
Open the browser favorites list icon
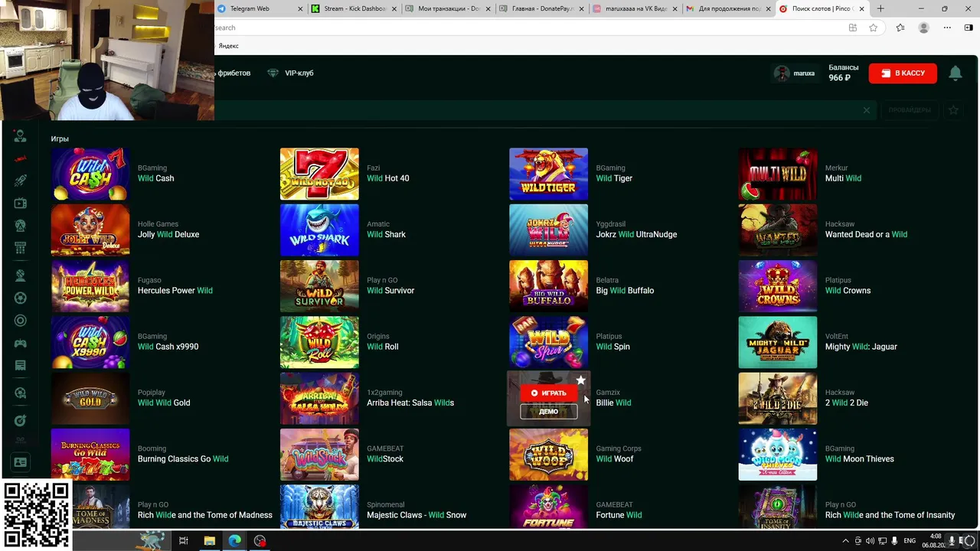(x=900, y=28)
